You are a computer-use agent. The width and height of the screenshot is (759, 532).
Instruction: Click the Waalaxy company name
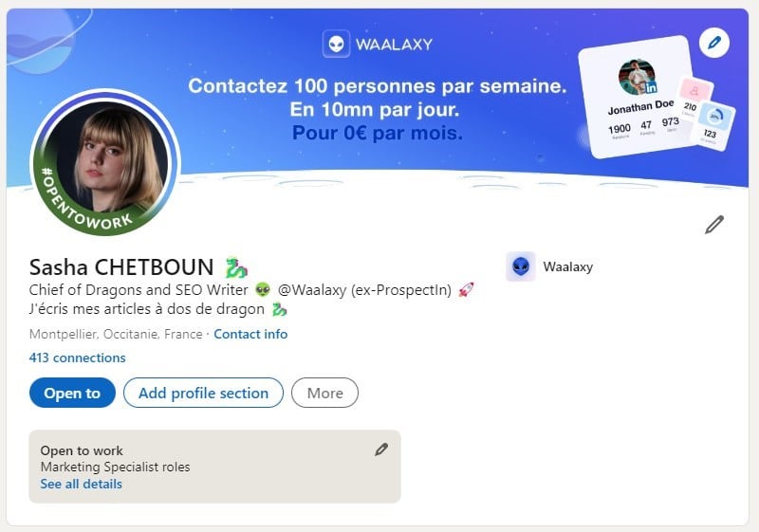click(x=567, y=266)
